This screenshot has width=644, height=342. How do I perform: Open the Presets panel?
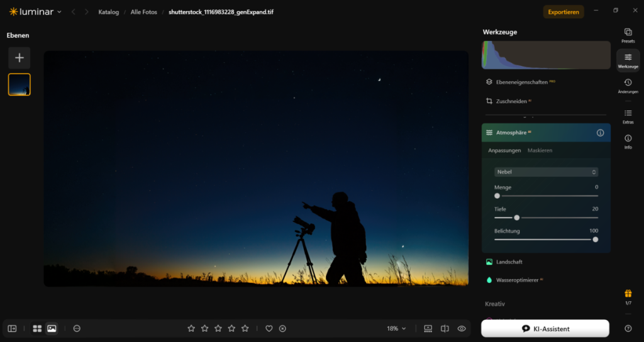tap(628, 35)
